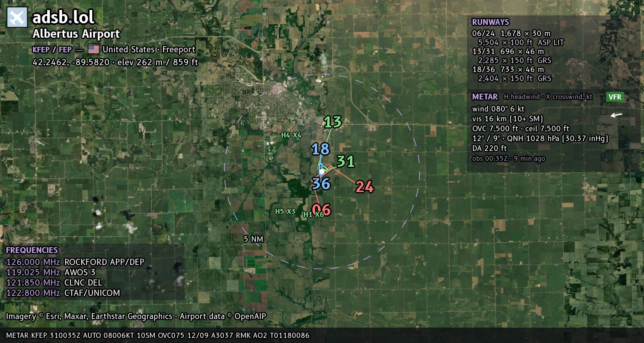Click the white wind direction arrow
The image size is (644, 343).
point(617,115)
